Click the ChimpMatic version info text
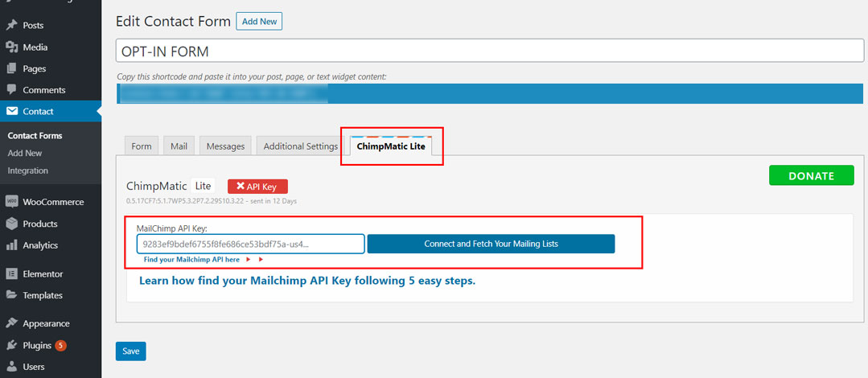 [x=212, y=201]
